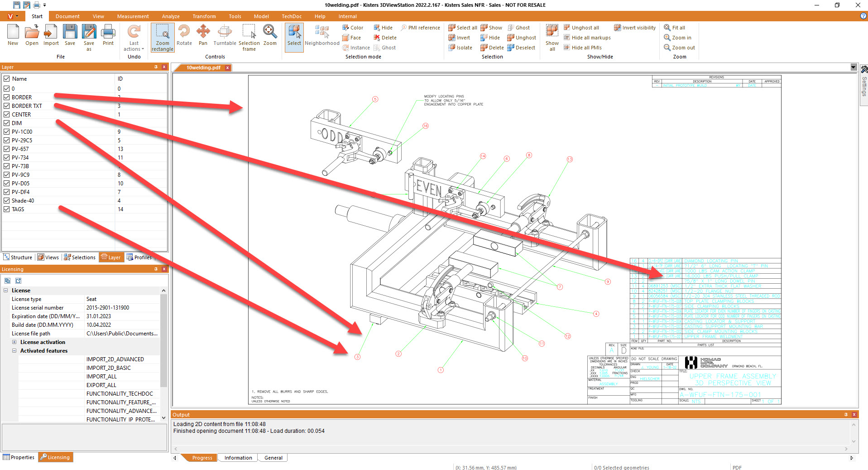Hide the DIM layer via checkbox
The width and height of the screenshot is (868, 470).
click(7, 123)
